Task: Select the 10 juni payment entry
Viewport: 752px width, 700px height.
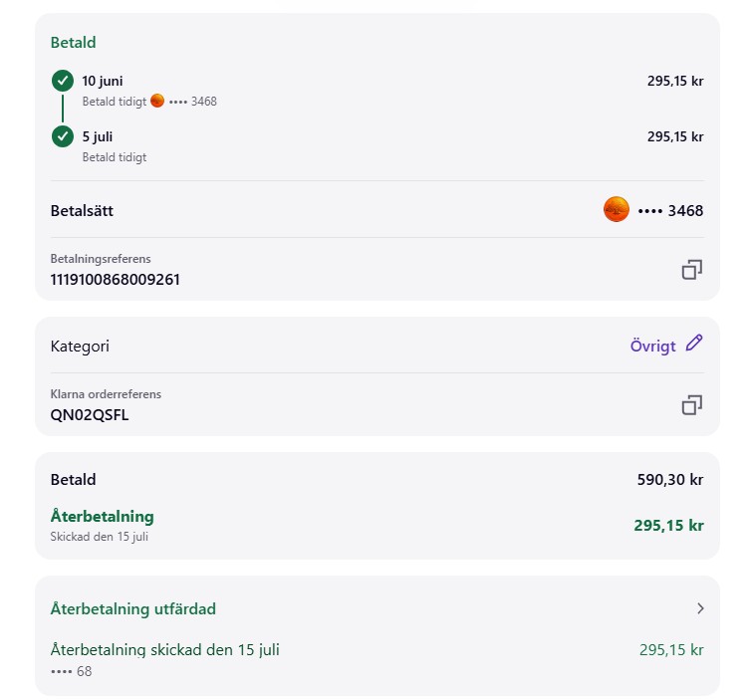Action: click(x=103, y=81)
